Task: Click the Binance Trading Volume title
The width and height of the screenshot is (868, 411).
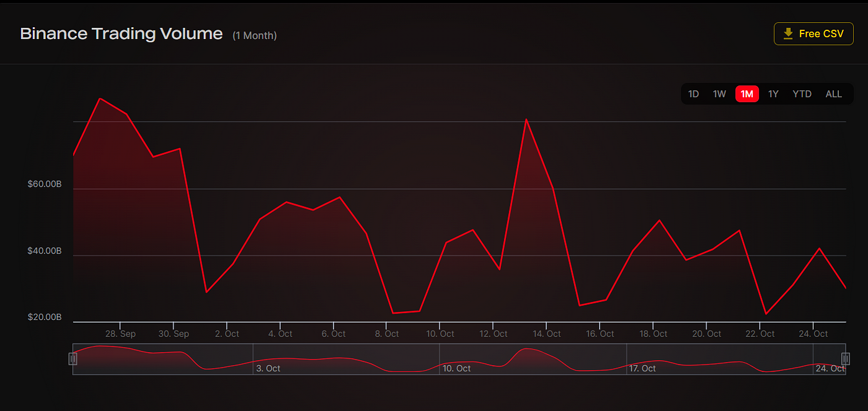Action: (122, 34)
